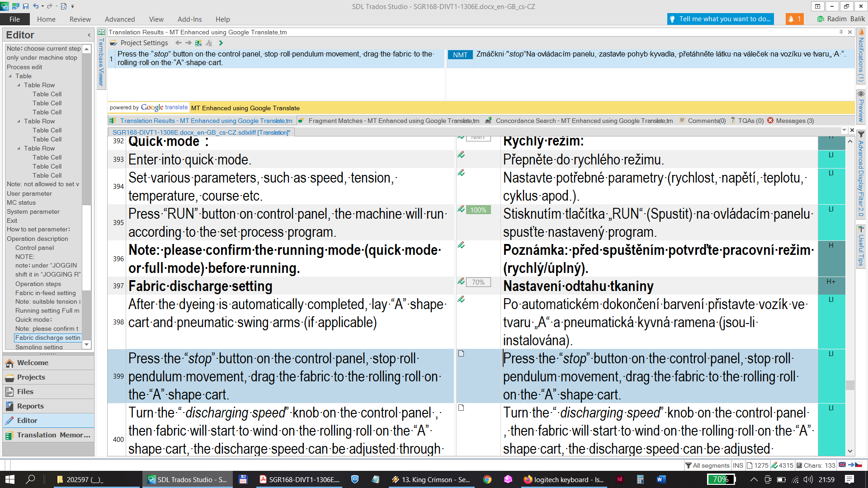Select the NMT match badge in results
Viewport: 868px width, 488px height.
pyautogui.click(x=460, y=55)
